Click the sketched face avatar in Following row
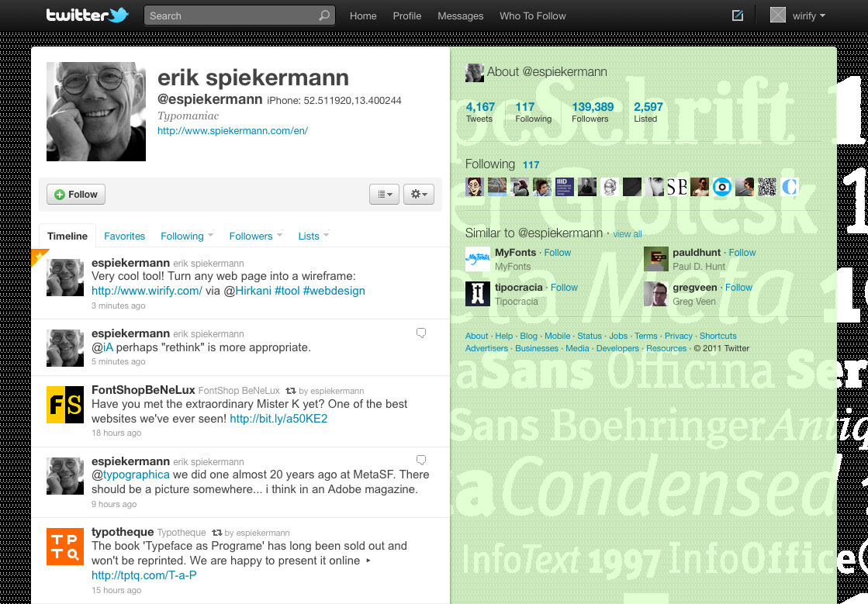The height and width of the screenshot is (604, 868). 610,187
